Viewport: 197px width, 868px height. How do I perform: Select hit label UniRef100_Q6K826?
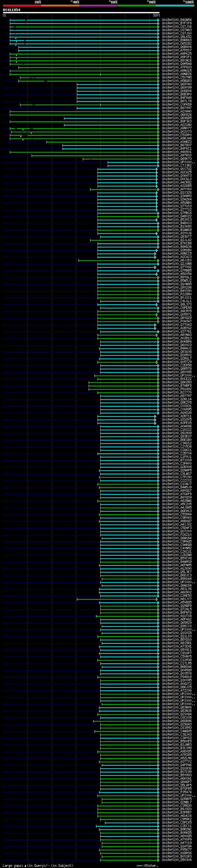tap(177, 115)
